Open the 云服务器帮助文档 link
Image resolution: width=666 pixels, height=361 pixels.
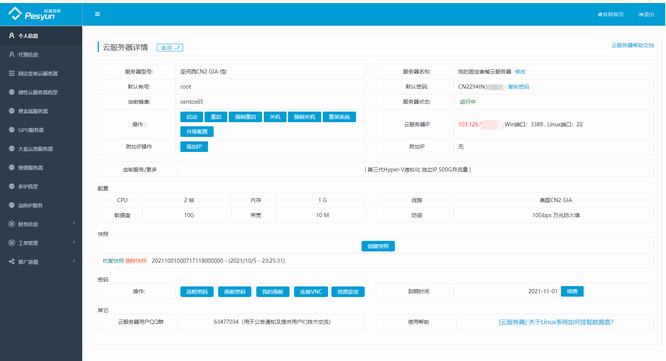[632, 45]
